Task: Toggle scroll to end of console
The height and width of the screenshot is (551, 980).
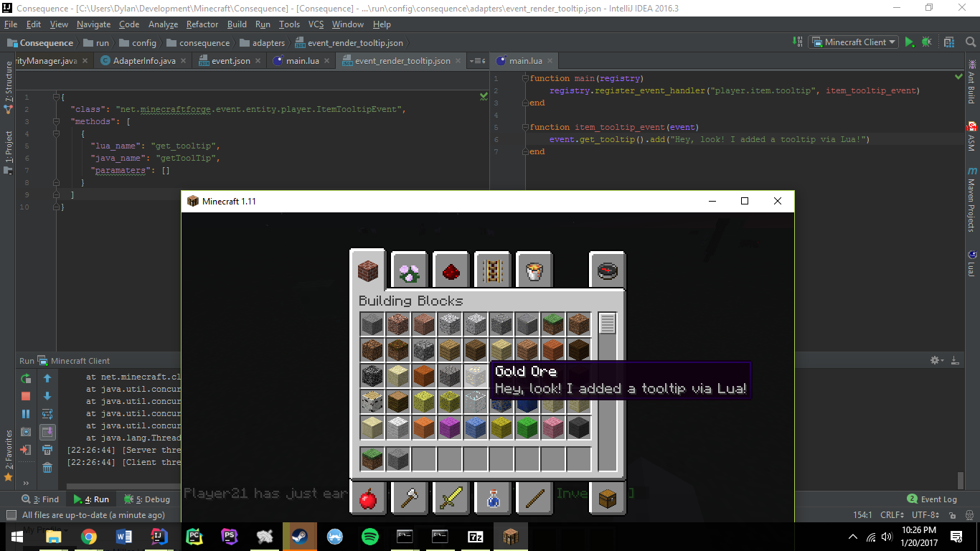Action: point(47,432)
